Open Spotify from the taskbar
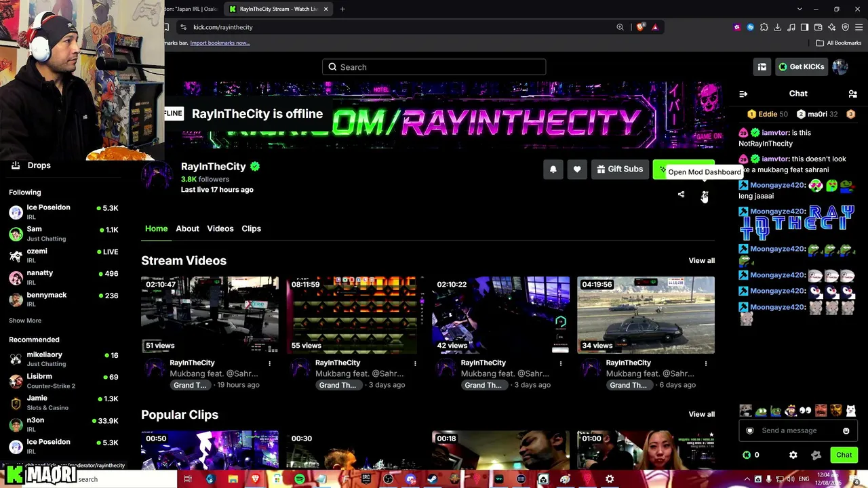Image resolution: width=868 pixels, height=488 pixels. coord(299,479)
